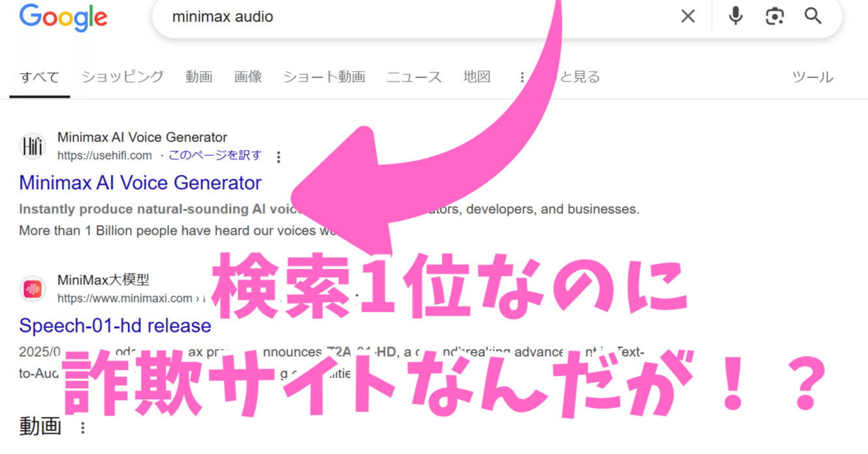This screenshot has width=868, height=454.
Task: Open search filters with ツール
Action: [x=813, y=76]
